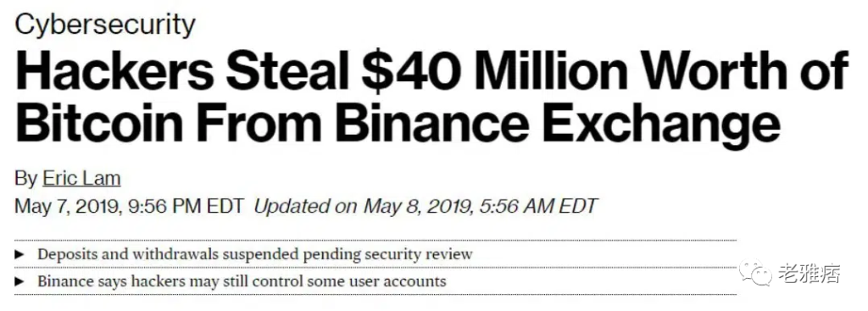
Task: Click the triangle bullet beside Deposits and withdrawals
Action: pyautogui.click(x=20, y=254)
